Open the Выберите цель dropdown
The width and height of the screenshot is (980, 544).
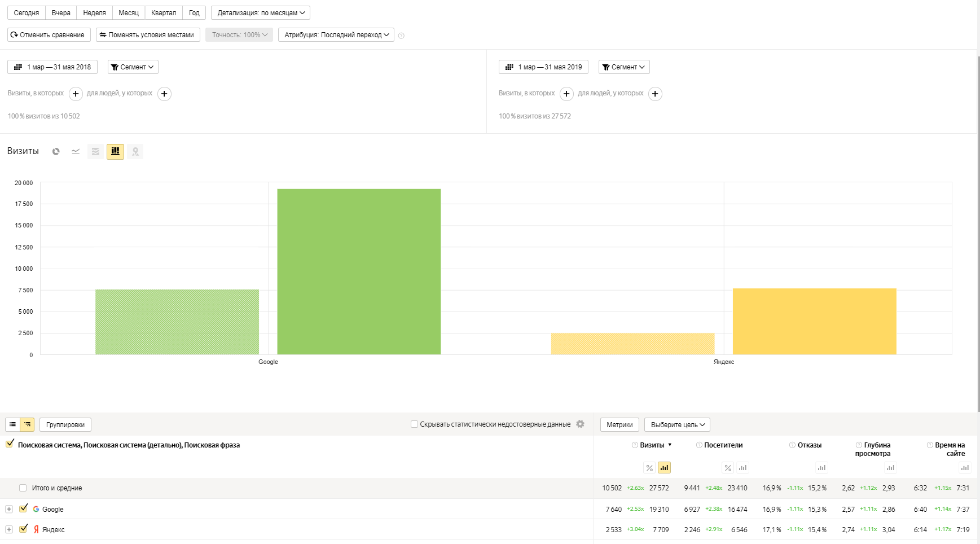click(677, 425)
